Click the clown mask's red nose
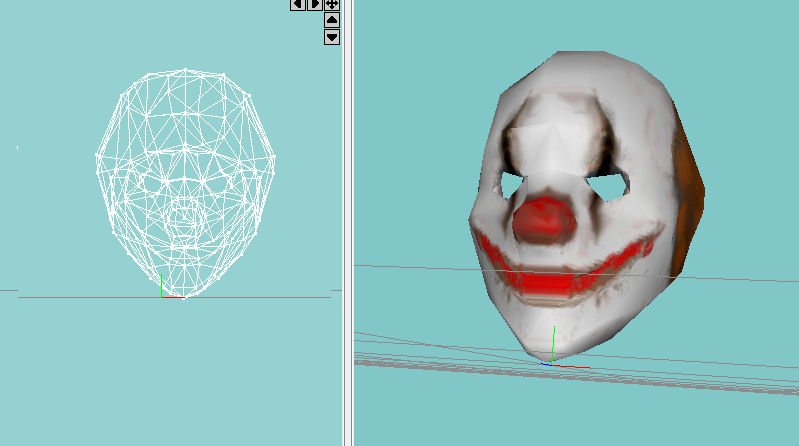 (544, 221)
